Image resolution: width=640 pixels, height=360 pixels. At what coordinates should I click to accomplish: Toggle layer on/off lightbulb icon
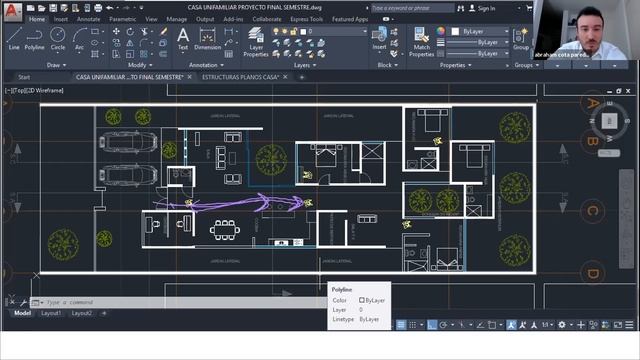click(x=276, y=31)
